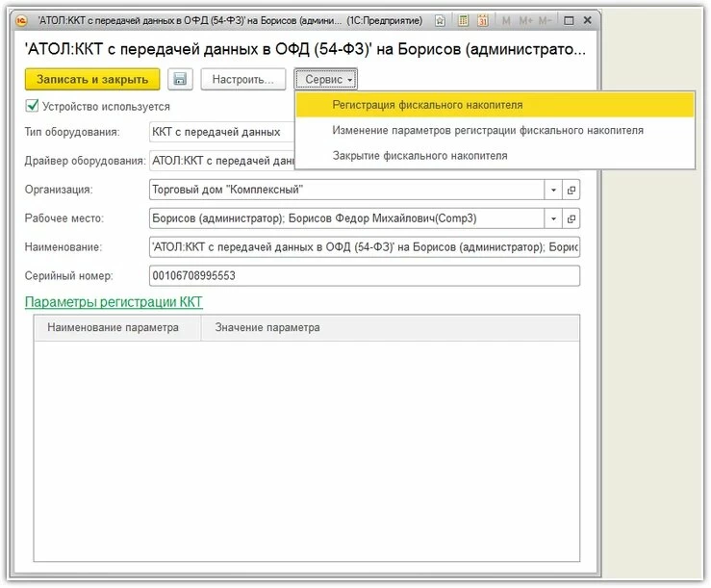The image size is (711, 588).
Task: Open the calendar icon in title bar
Action: [482, 20]
